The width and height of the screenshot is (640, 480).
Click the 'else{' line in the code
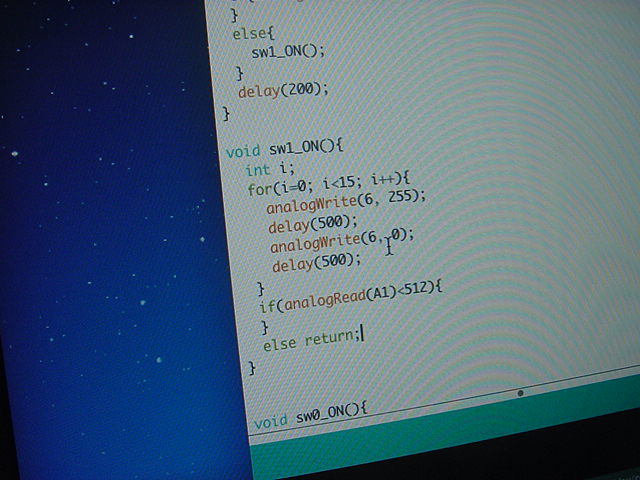tap(253, 33)
